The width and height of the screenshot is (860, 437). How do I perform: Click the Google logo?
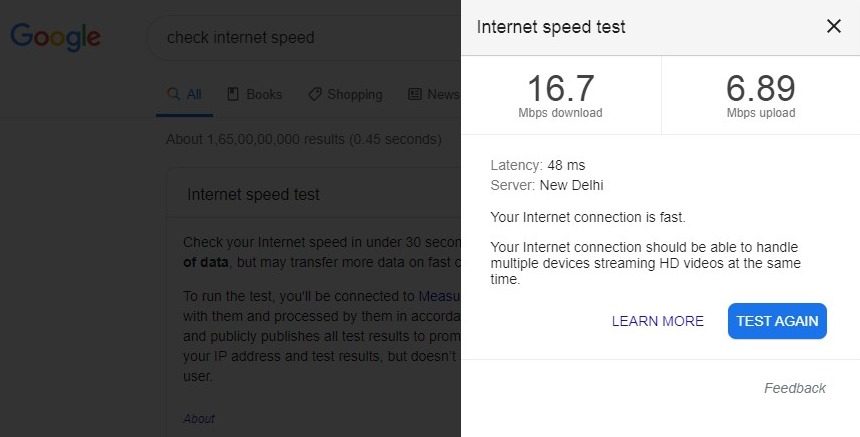(55, 37)
